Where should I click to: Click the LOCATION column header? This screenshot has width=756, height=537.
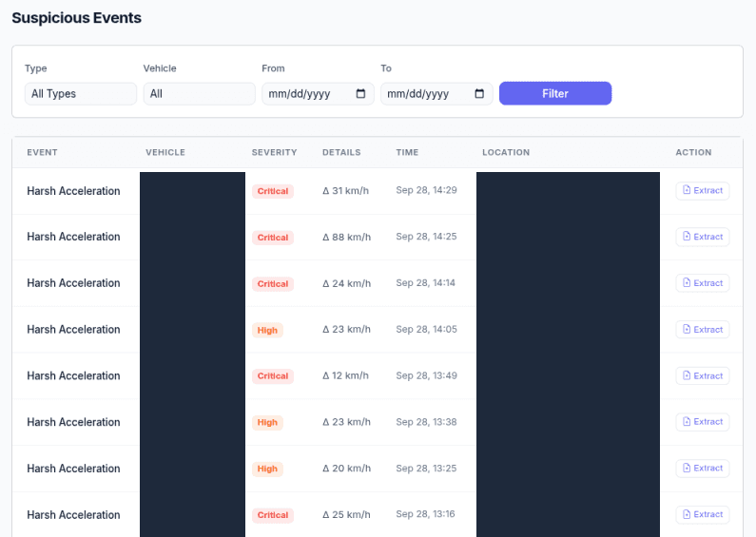(x=506, y=152)
